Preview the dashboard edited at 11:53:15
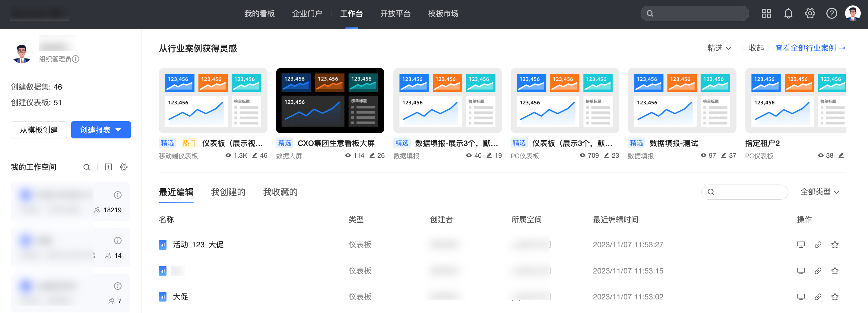The width and height of the screenshot is (868, 313). pos(801,271)
